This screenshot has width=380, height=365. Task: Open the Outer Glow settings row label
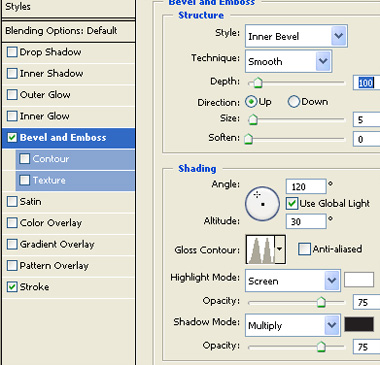tap(45, 95)
